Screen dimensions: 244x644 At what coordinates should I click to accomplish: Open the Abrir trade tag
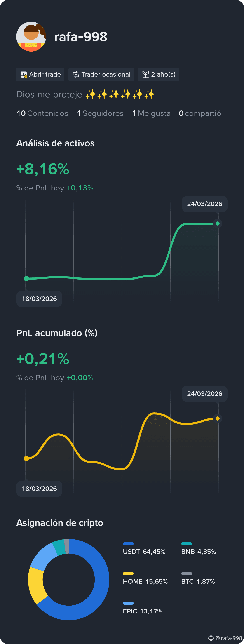(x=40, y=75)
